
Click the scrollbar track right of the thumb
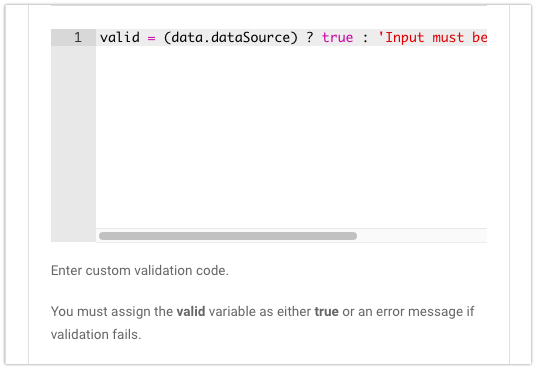click(x=422, y=236)
